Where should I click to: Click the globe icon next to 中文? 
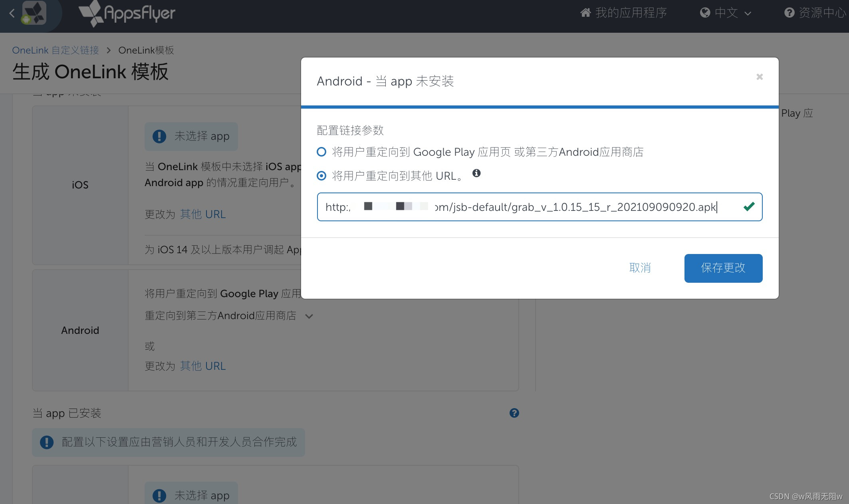705,13
